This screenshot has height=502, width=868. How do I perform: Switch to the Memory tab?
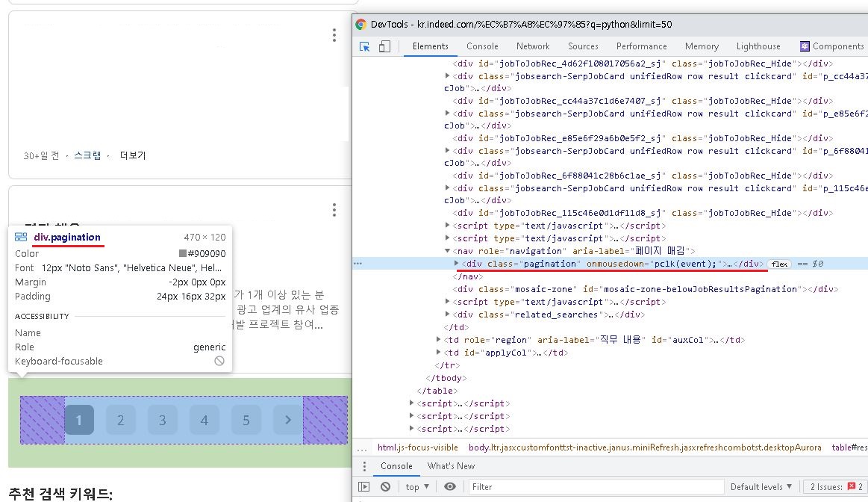point(702,46)
